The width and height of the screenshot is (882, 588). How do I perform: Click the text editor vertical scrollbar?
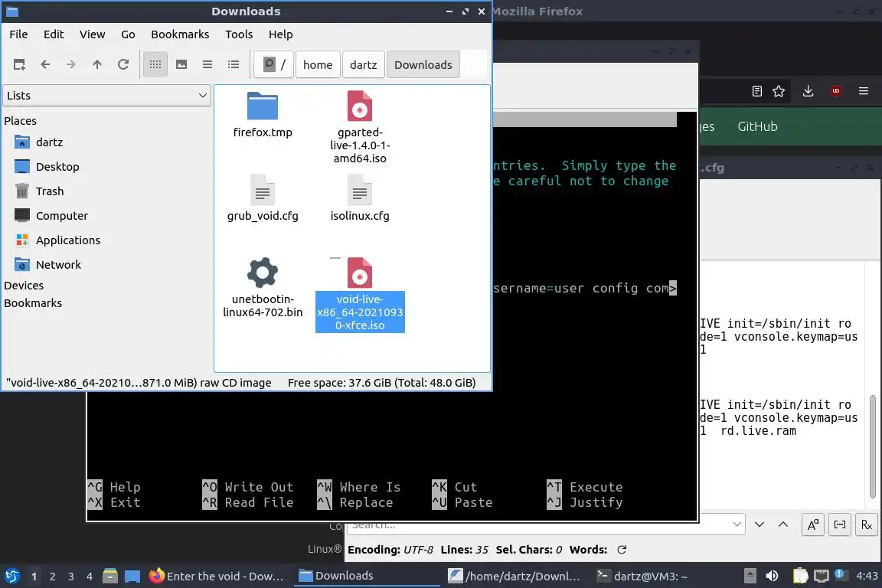(x=873, y=446)
